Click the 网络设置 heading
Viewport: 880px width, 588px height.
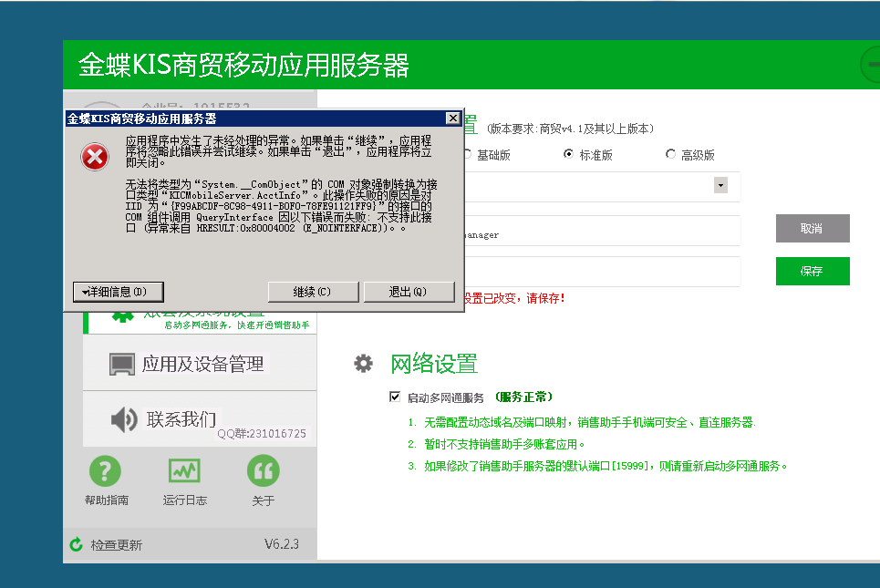(x=434, y=364)
